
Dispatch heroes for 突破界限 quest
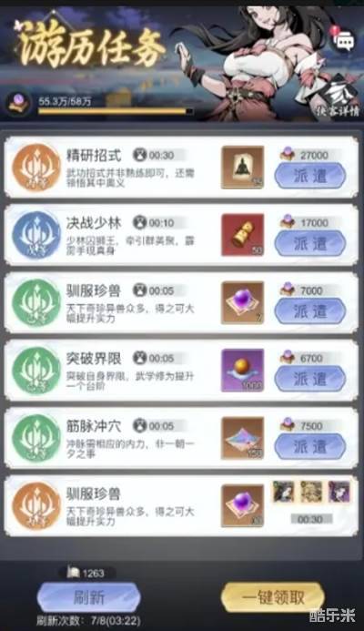(310, 379)
